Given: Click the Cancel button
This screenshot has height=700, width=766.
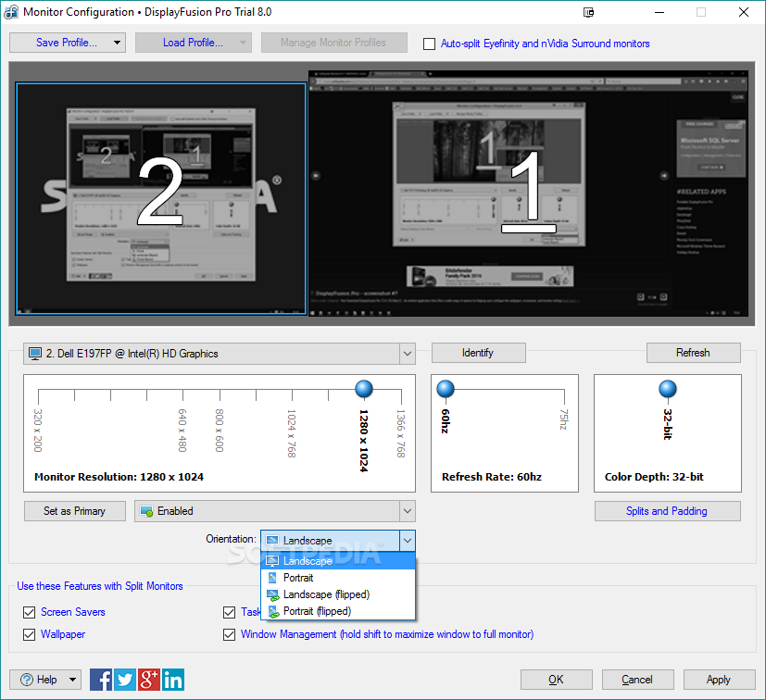Looking at the screenshot, I should (x=637, y=680).
